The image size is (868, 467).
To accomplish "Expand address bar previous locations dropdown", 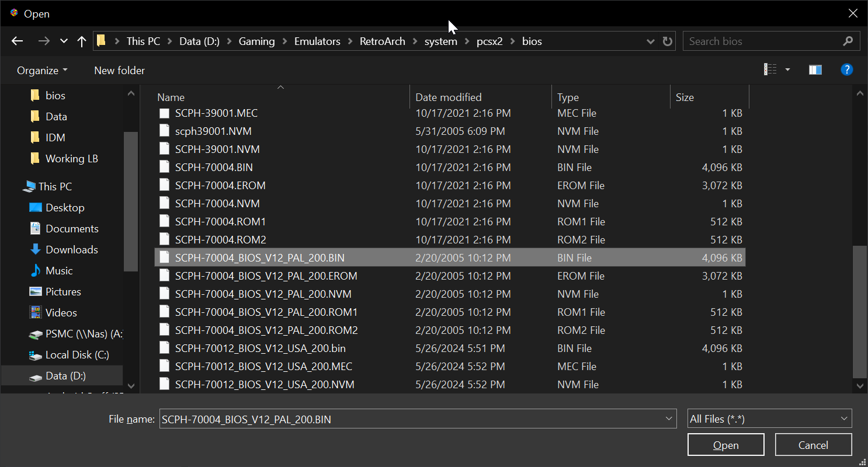I will [651, 41].
